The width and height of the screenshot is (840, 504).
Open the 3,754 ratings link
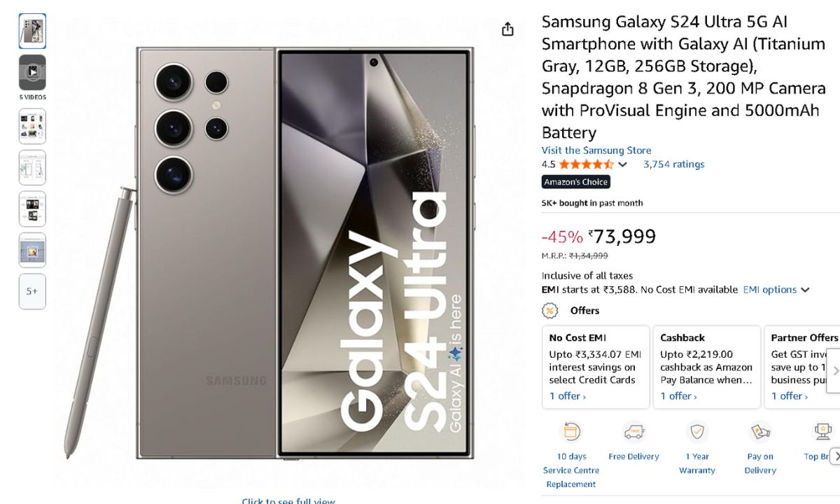tap(673, 164)
